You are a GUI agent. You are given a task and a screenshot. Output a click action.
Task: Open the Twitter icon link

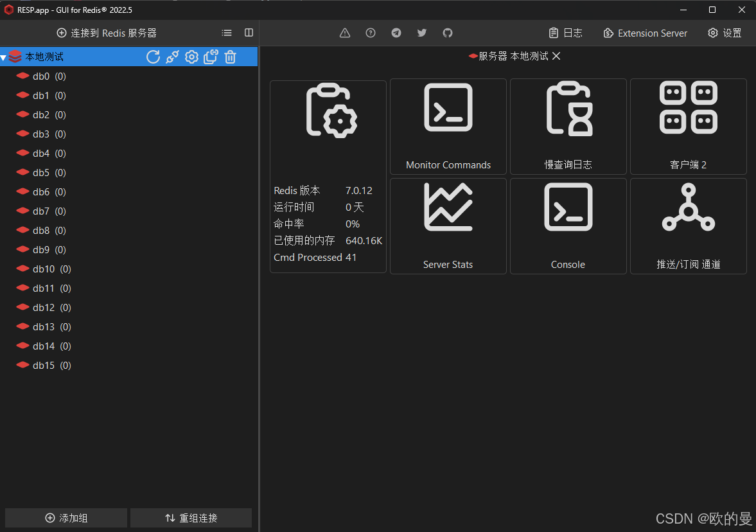point(422,33)
